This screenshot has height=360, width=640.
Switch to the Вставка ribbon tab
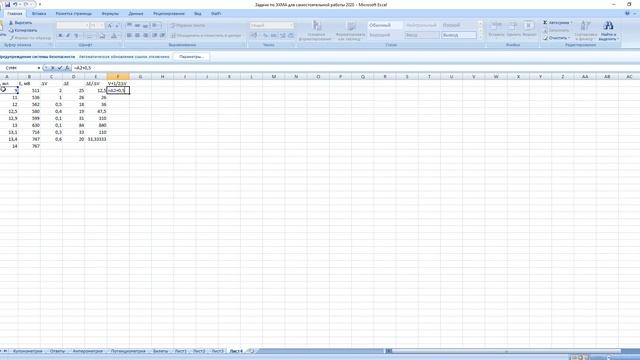point(39,13)
